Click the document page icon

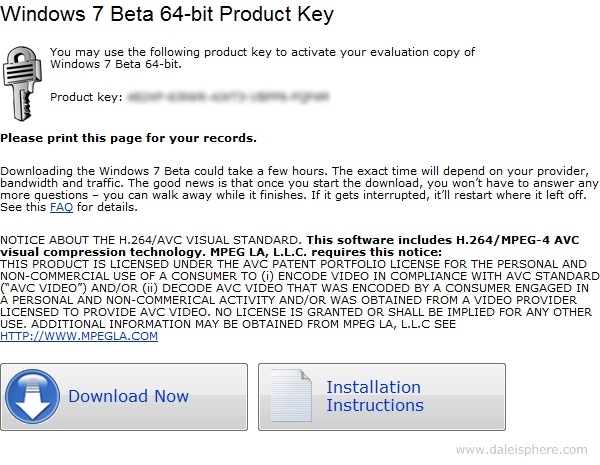click(x=291, y=396)
